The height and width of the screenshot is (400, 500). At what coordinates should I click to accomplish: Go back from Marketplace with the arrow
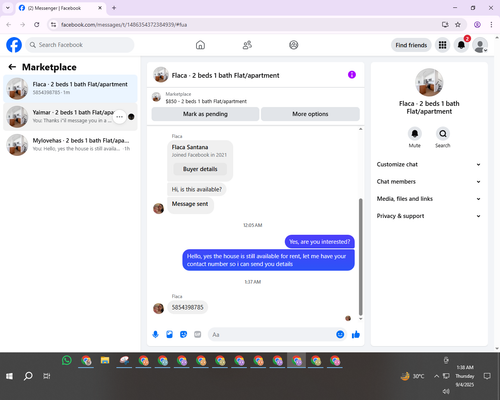[x=12, y=67]
